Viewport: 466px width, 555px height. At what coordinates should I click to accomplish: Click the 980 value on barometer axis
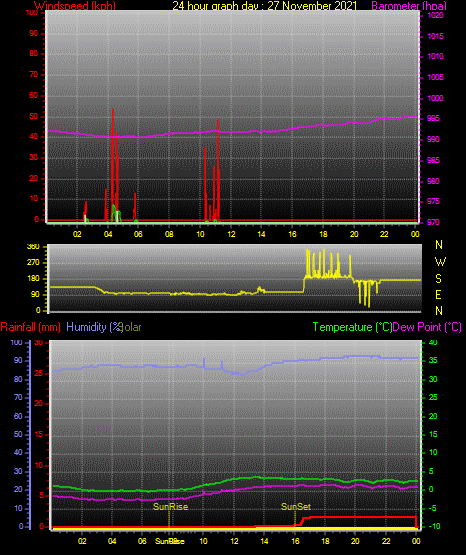(x=433, y=181)
